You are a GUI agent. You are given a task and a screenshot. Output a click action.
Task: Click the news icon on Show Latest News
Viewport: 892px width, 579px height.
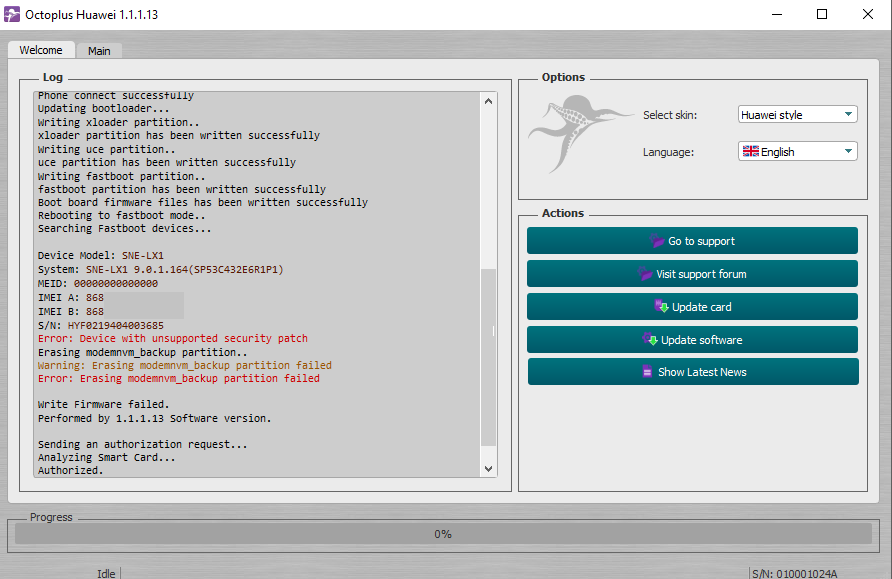coord(647,371)
